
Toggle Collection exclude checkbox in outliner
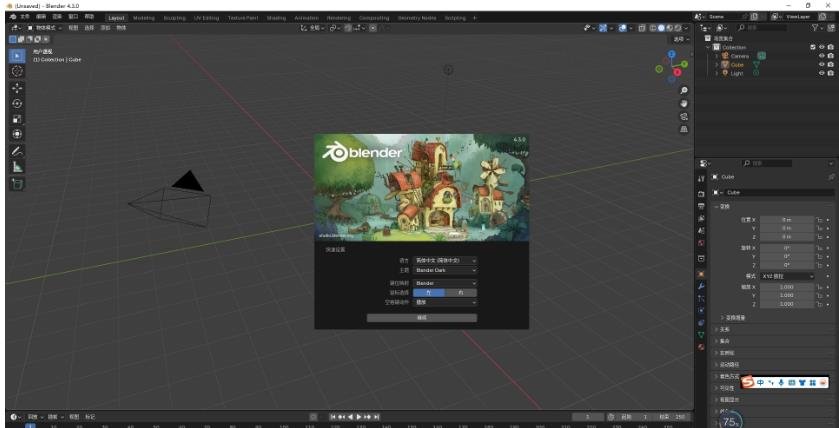813,47
